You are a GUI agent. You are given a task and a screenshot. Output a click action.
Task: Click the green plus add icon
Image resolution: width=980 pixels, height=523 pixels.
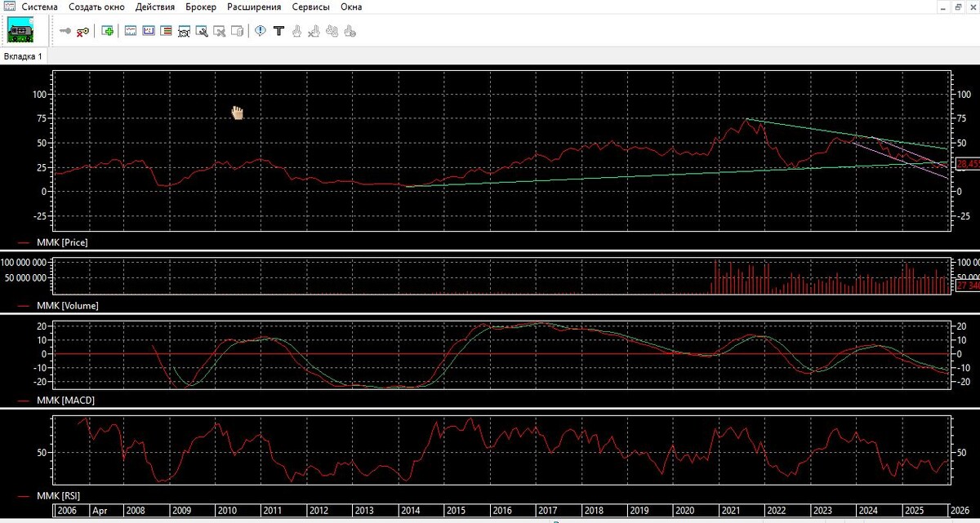[x=107, y=31]
